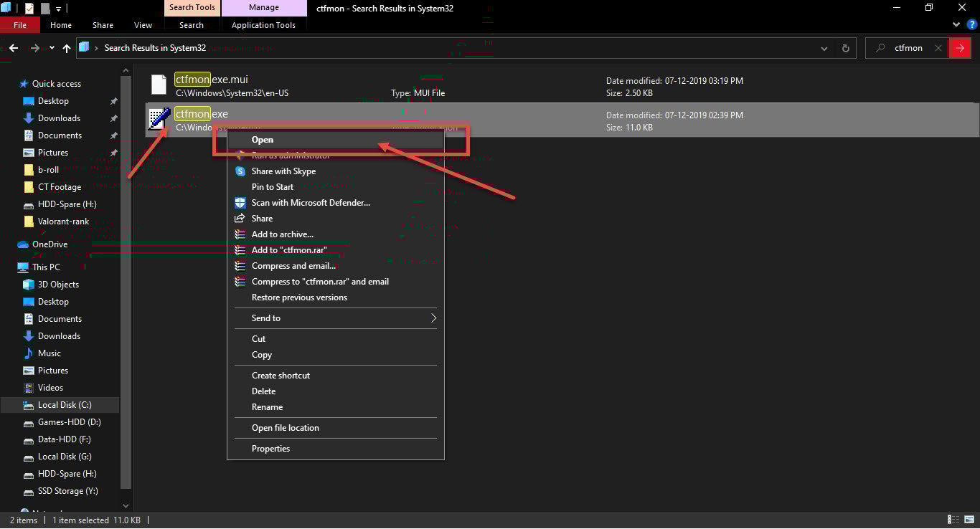
Task: Select Share with Skype from context menu
Action: [283, 171]
